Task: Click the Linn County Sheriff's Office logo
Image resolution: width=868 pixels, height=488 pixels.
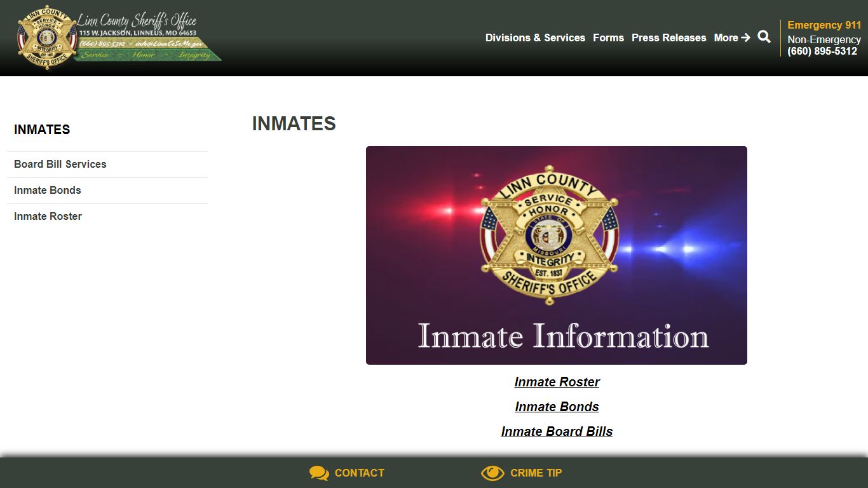Action: [119, 37]
